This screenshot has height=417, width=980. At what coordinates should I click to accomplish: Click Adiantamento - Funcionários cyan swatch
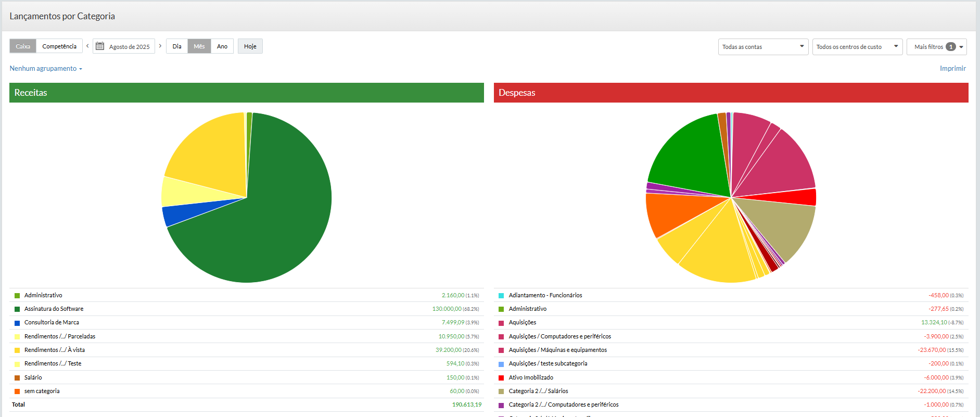(x=501, y=296)
